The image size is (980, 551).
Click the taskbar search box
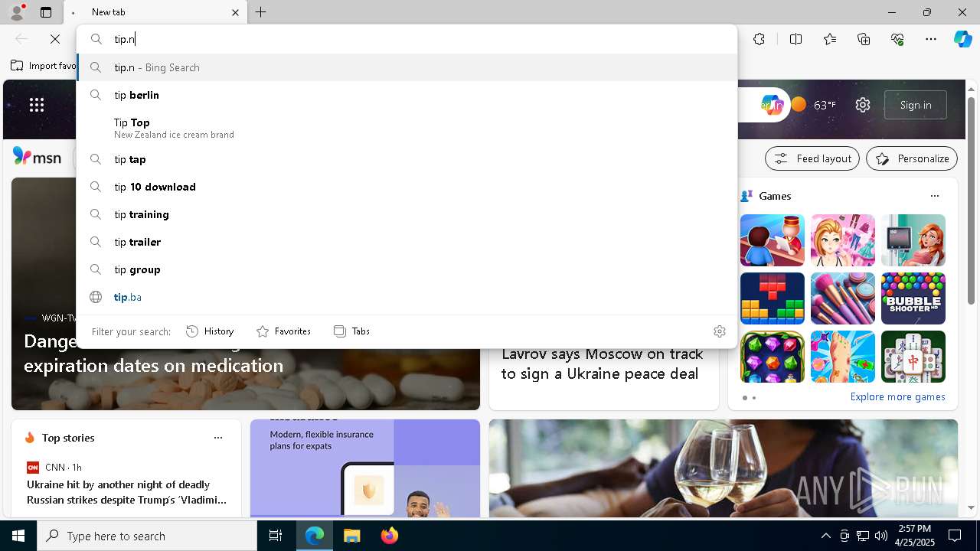pyautogui.click(x=147, y=536)
